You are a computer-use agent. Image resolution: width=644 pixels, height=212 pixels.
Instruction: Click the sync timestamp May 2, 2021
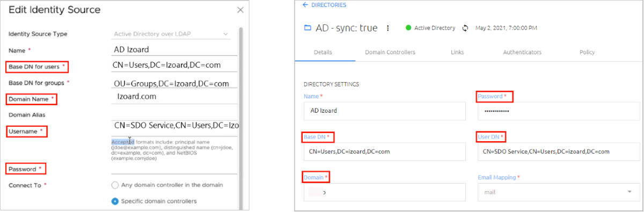tap(506, 28)
